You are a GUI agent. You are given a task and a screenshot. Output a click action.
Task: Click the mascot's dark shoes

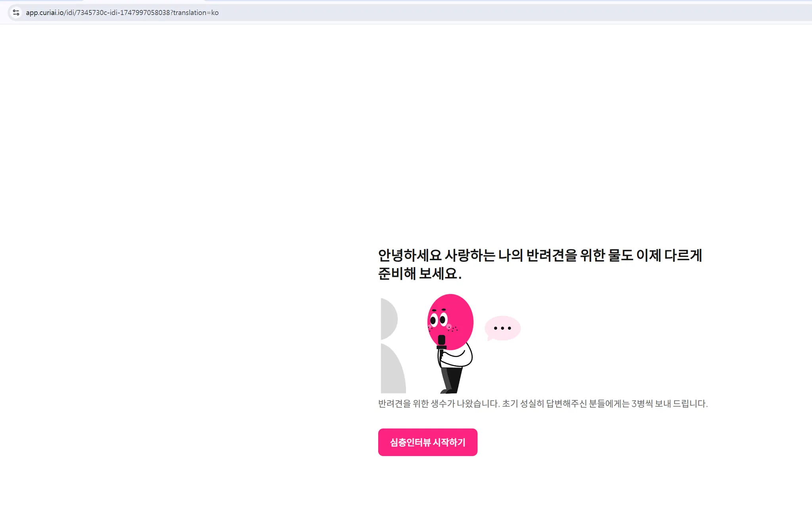[x=447, y=392]
